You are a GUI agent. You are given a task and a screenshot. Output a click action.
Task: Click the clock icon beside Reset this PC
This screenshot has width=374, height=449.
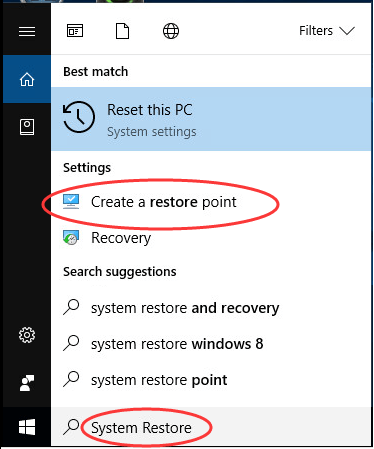point(79,117)
